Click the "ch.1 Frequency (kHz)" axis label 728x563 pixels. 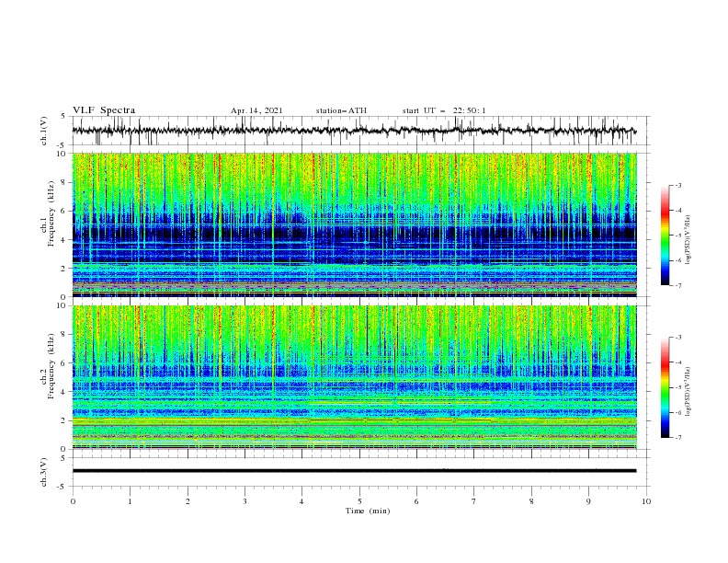[x=48, y=212]
